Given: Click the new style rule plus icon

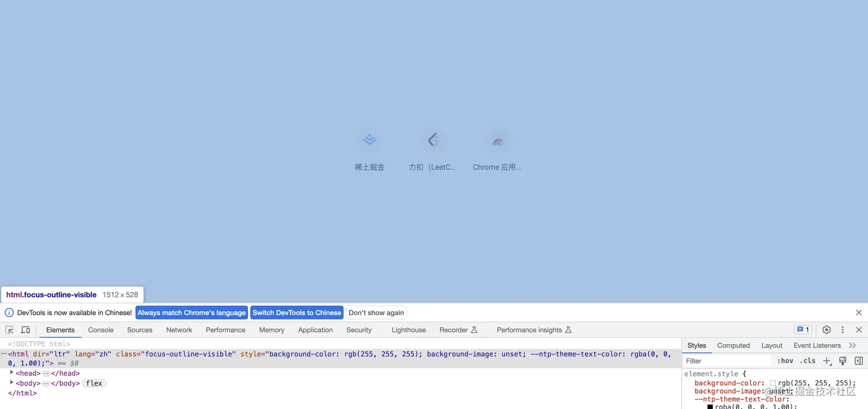Looking at the screenshot, I should pyautogui.click(x=827, y=361).
